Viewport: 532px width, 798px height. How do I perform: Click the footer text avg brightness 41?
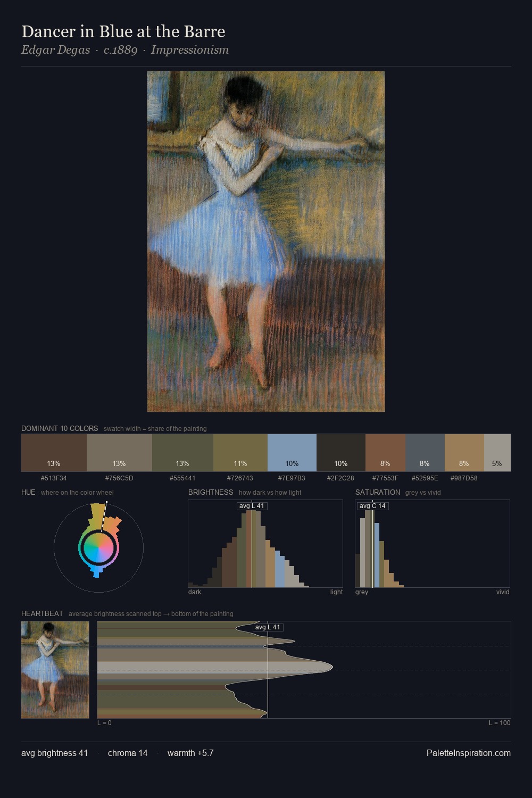point(55,753)
